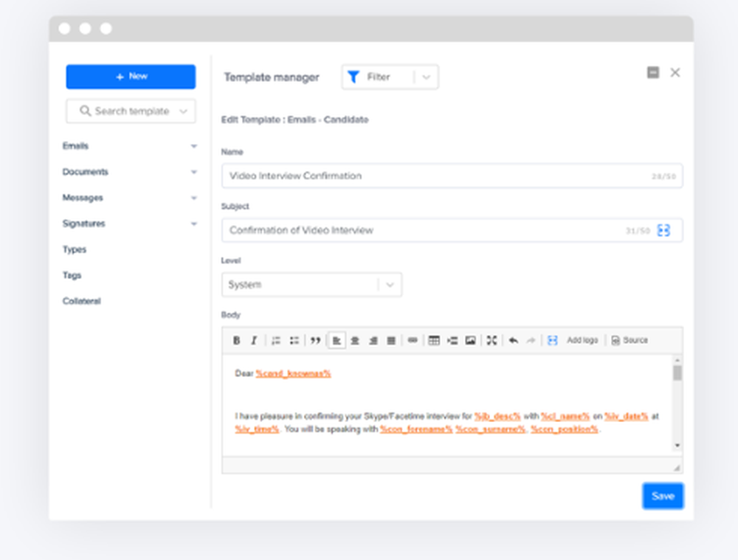Undo last edit in body
Image resolution: width=738 pixels, height=560 pixels.
tap(514, 340)
